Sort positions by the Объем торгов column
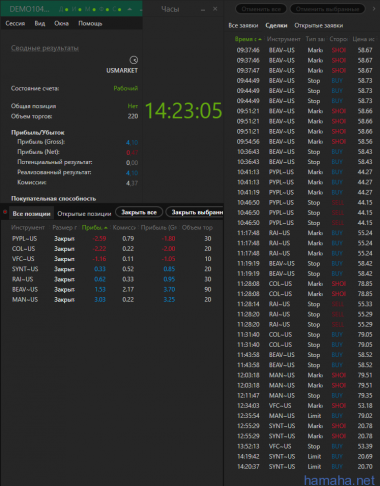 pos(197,228)
